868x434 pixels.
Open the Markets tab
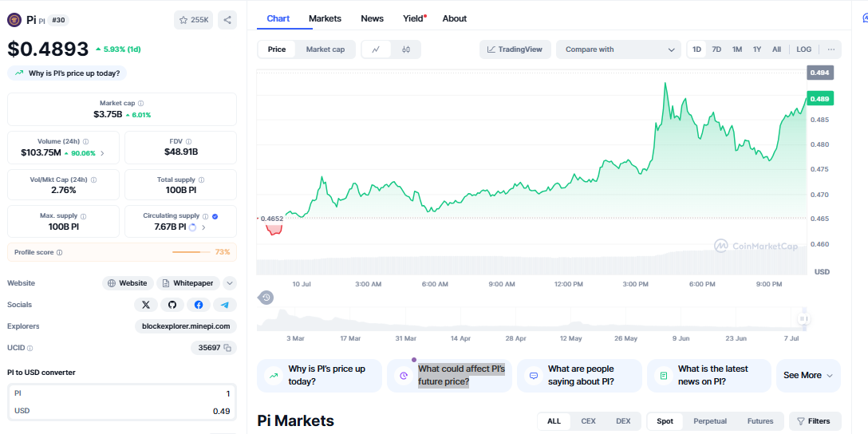coord(325,18)
